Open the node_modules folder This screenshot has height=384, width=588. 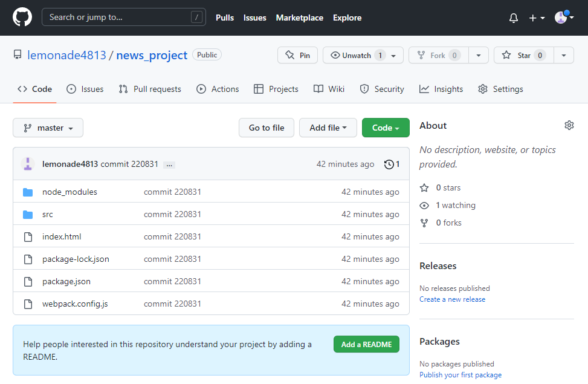69,192
